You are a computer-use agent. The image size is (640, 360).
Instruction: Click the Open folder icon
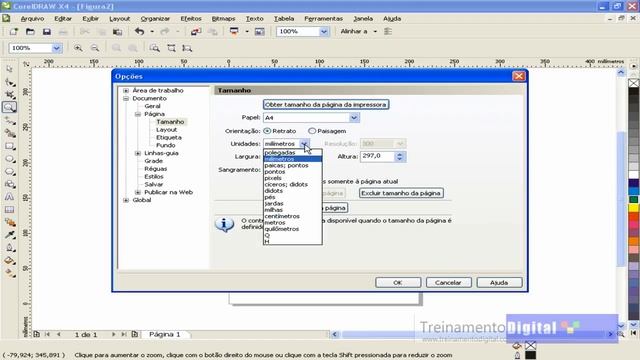coord(30,31)
